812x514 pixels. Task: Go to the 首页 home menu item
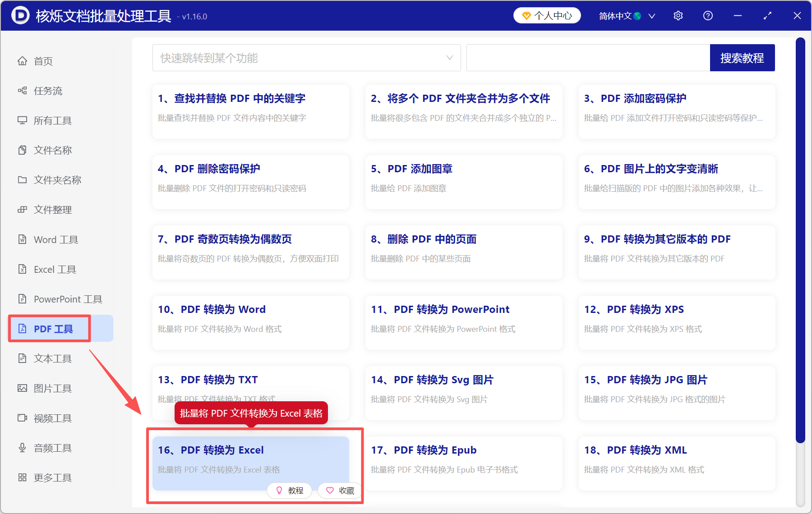[x=44, y=61]
